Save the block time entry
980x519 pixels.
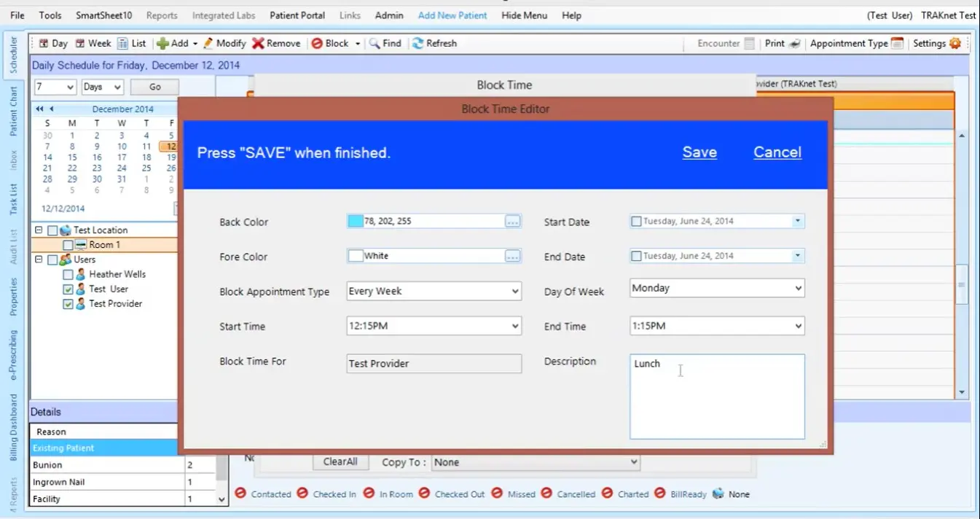[x=699, y=152]
